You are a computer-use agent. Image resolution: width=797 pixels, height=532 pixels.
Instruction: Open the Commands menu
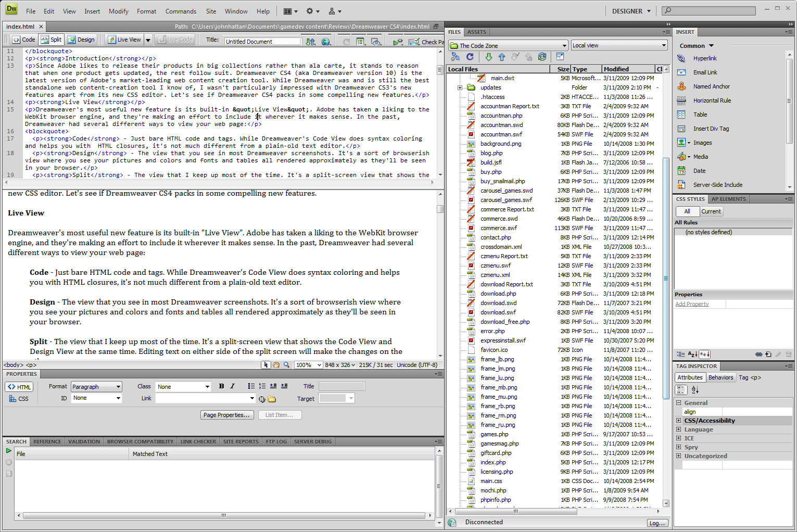click(181, 11)
